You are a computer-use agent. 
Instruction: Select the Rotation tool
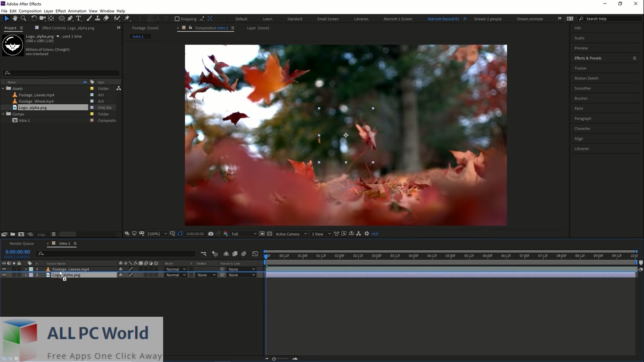click(34, 18)
